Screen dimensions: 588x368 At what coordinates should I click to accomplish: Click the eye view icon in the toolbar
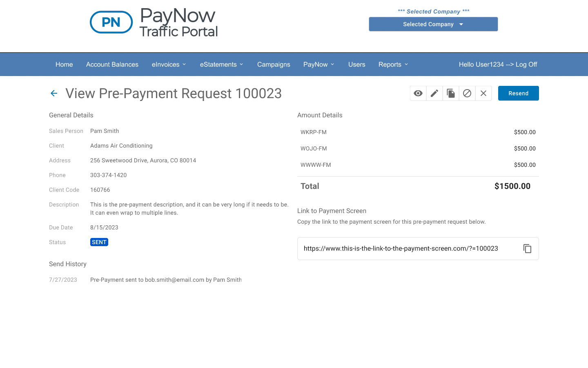418,93
